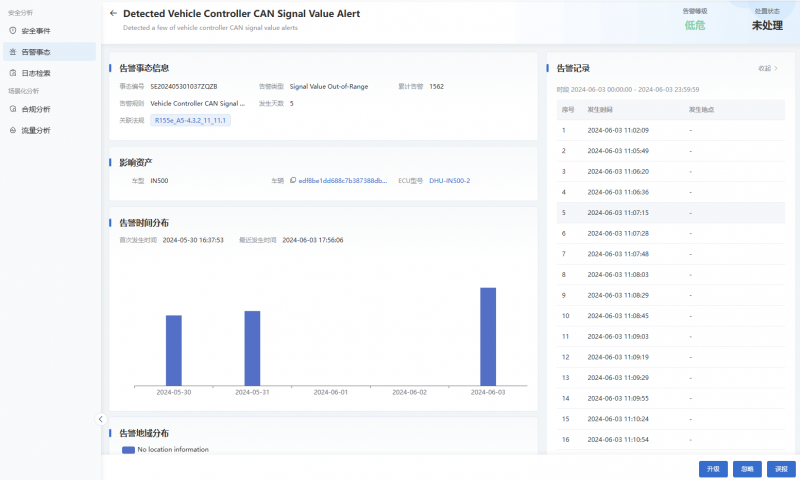Viewport: 800px width, 480px height.
Task: Open the vehicle ID link edf8be1dd688c7b…
Action: pyautogui.click(x=343, y=181)
